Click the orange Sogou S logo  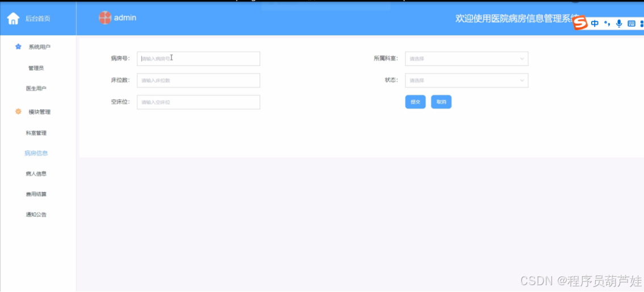tap(580, 24)
